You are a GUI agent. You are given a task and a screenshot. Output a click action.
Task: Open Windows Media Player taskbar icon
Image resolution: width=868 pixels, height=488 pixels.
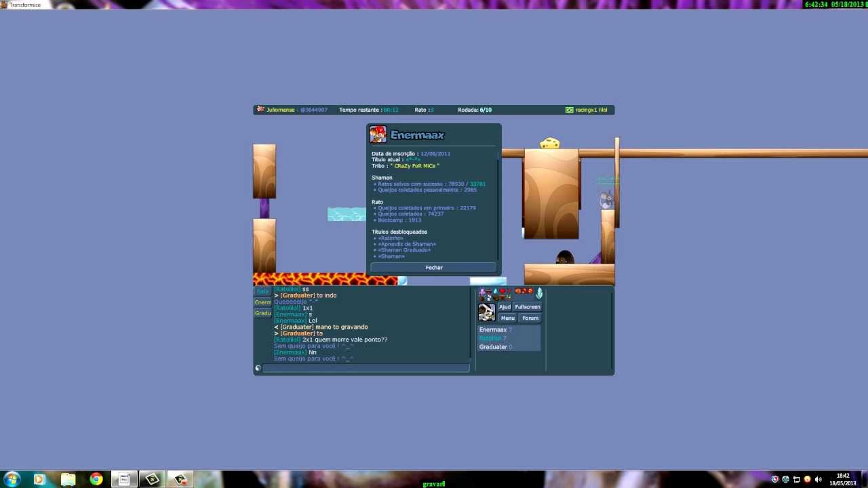(x=39, y=479)
